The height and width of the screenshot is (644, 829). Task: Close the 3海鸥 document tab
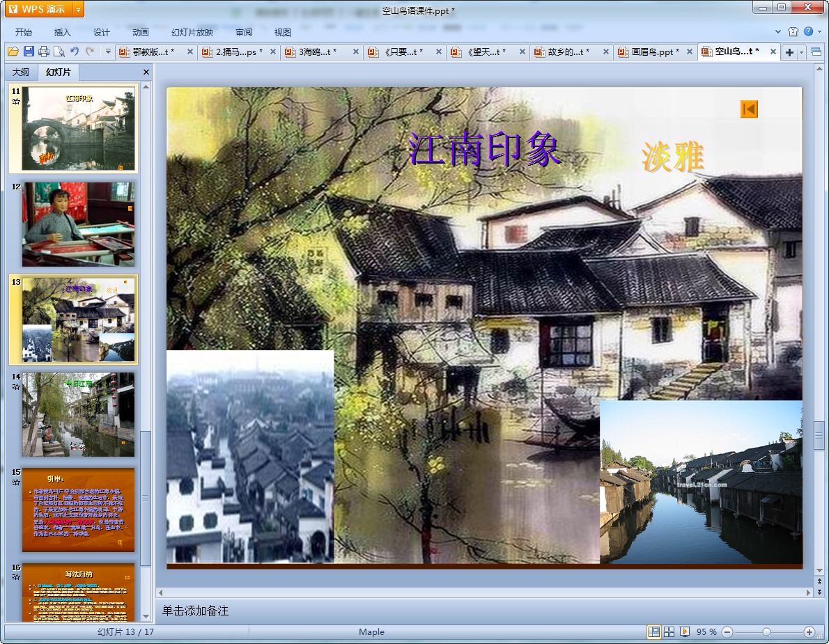(x=356, y=52)
